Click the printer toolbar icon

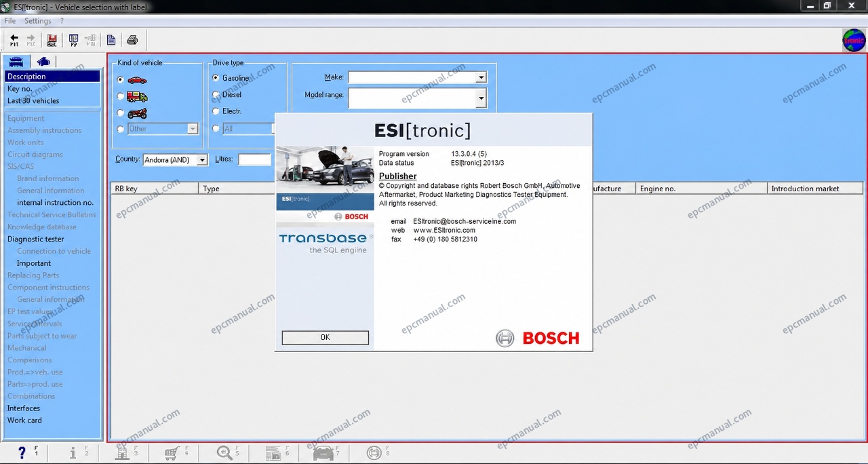(132, 40)
